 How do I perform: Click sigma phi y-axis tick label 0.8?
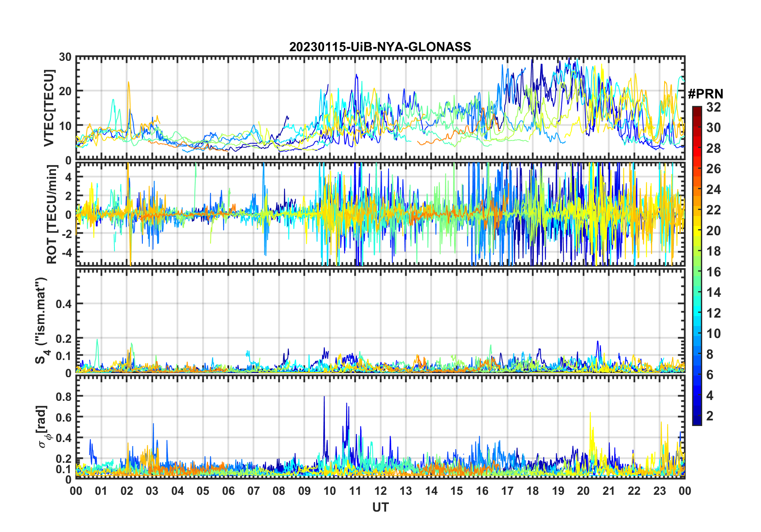64,396
